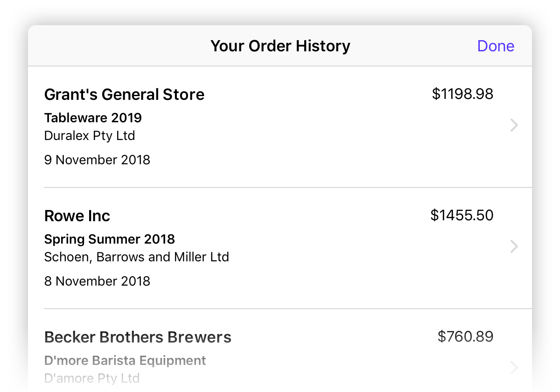Click the $760.89 order total
560x392 pixels.
tap(465, 336)
